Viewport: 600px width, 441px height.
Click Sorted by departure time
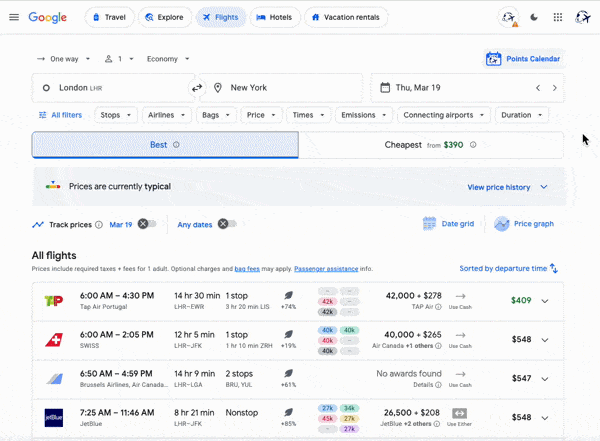(x=503, y=268)
